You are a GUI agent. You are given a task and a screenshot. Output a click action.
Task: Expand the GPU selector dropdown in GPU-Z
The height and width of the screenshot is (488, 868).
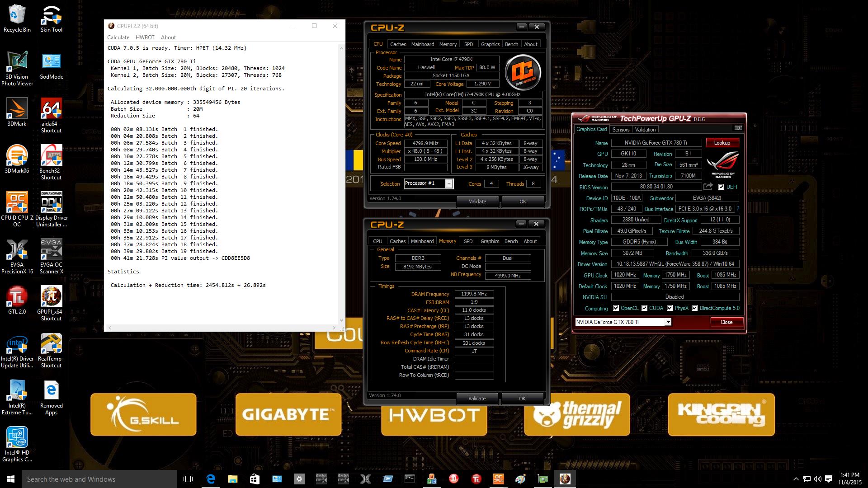click(x=668, y=322)
